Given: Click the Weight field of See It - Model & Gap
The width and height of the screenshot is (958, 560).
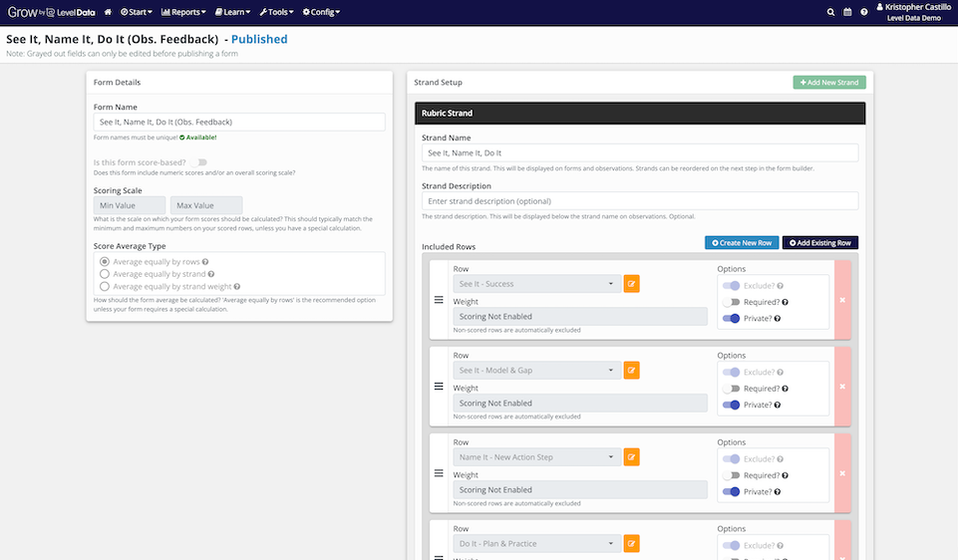Looking at the screenshot, I should coord(580,403).
